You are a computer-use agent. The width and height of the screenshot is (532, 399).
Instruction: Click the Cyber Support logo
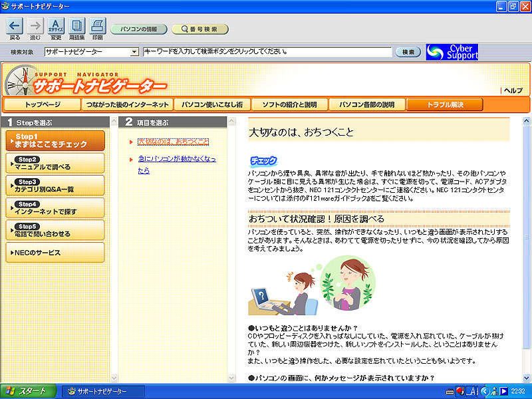point(452,52)
